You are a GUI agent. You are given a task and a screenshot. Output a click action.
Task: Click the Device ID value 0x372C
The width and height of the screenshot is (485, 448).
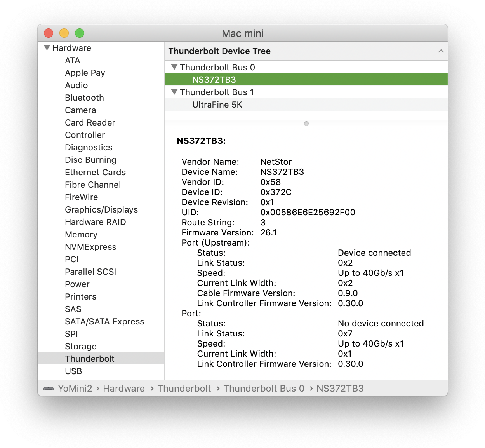[x=276, y=192]
